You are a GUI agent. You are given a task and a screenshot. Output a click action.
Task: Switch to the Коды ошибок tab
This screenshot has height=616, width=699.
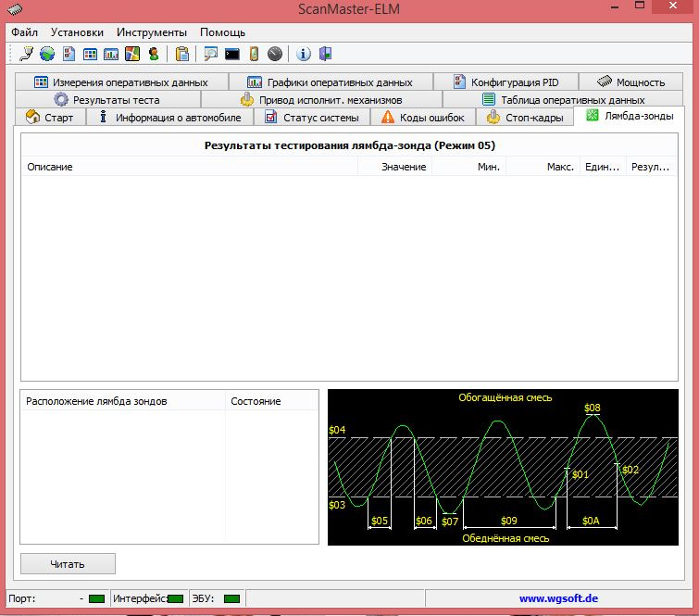click(422, 118)
